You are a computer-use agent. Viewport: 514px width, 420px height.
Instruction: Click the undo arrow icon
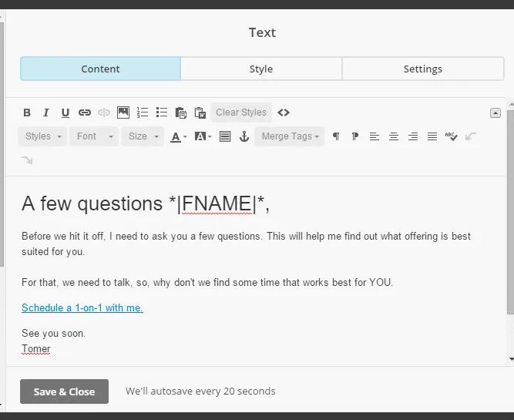pos(470,136)
